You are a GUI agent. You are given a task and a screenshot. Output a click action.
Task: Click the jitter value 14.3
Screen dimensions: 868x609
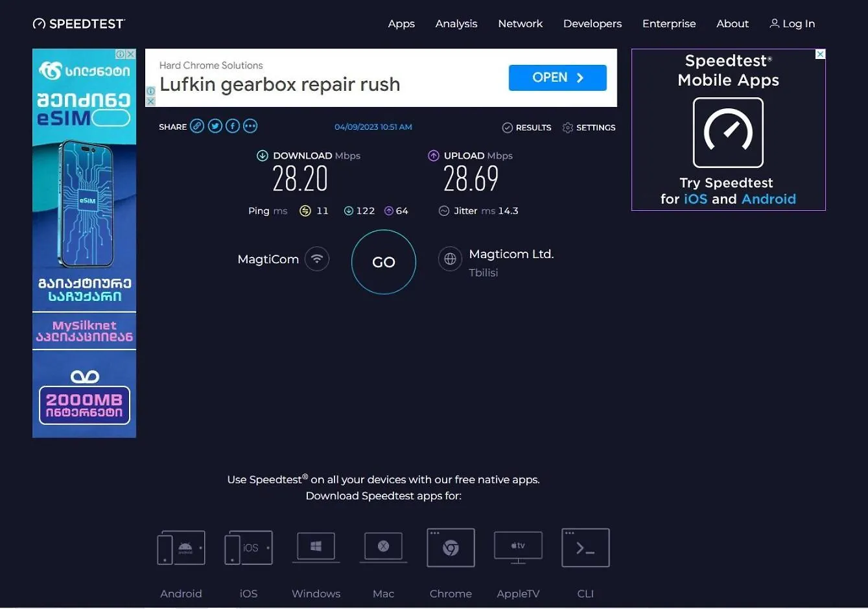(508, 211)
